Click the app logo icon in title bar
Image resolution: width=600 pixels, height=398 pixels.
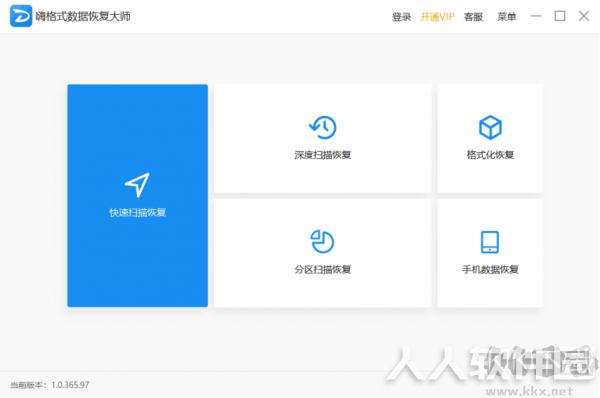point(21,16)
